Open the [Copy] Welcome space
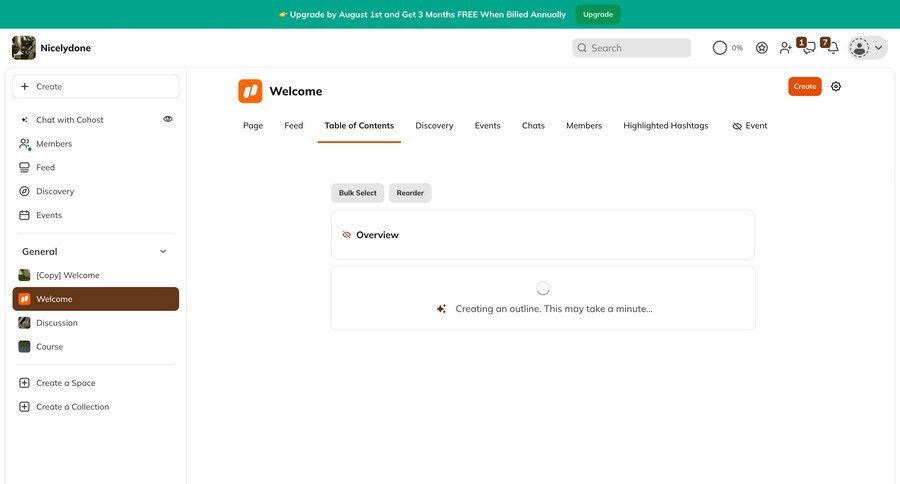This screenshot has width=900, height=484. [x=95, y=275]
